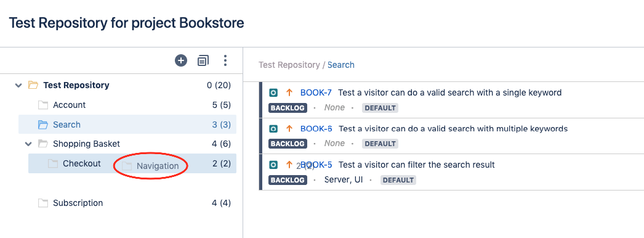
Task: Click the Subscription folder icon
Action: coord(43,203)
